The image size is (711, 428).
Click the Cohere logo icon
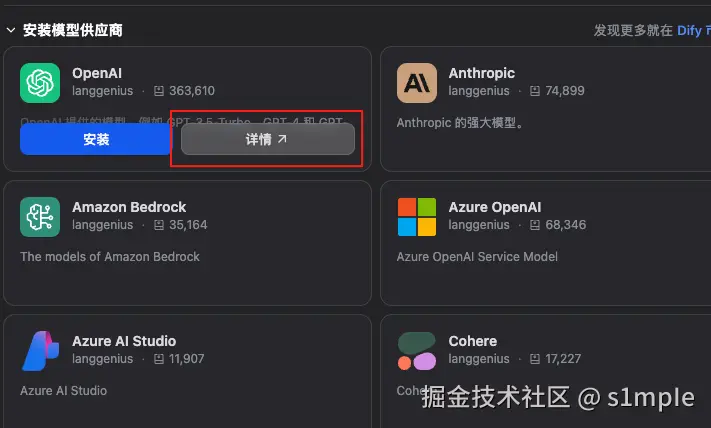417,351
